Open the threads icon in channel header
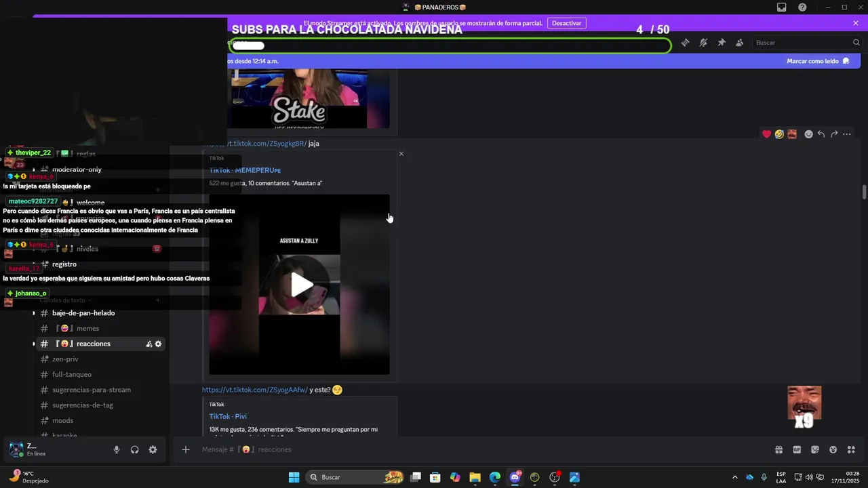 tap(685, 43)
